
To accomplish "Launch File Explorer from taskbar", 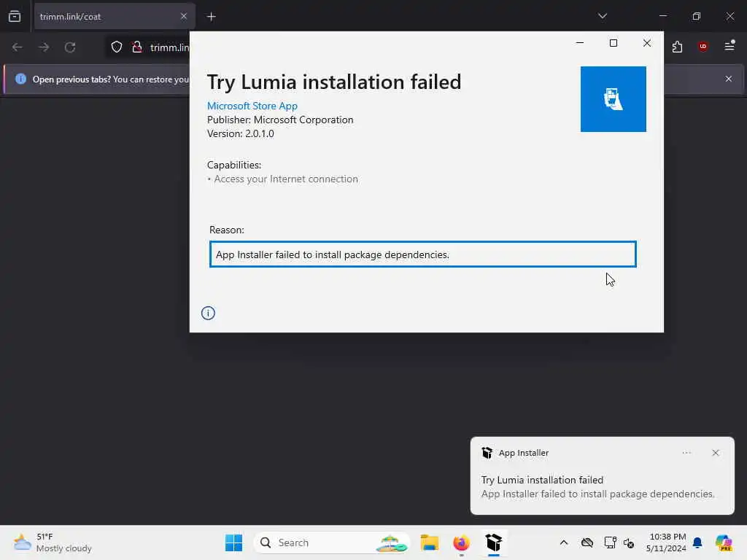I will (x=429, y=542).
